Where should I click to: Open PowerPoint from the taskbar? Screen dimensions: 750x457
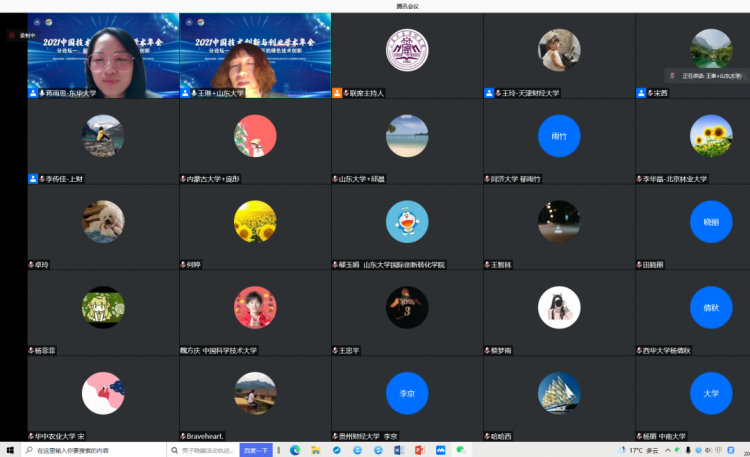pos(419,450)
